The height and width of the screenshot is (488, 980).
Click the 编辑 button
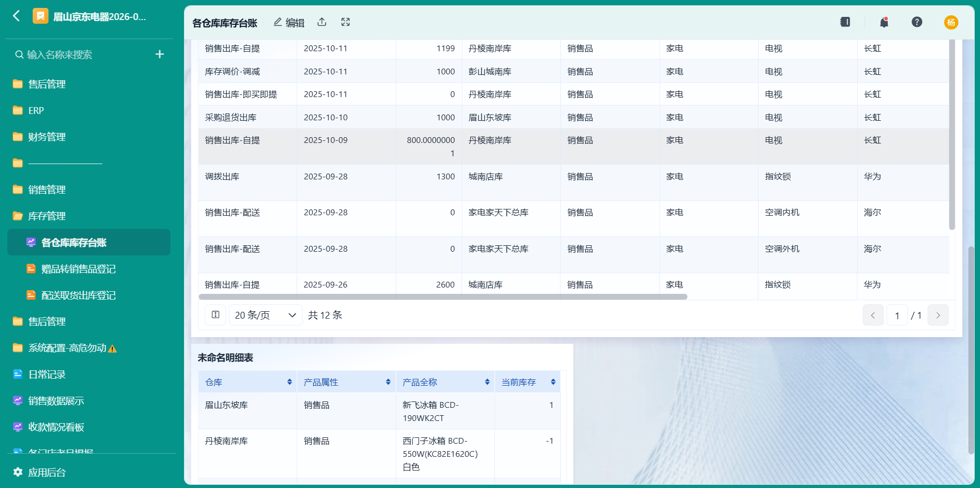click(289, 22)
